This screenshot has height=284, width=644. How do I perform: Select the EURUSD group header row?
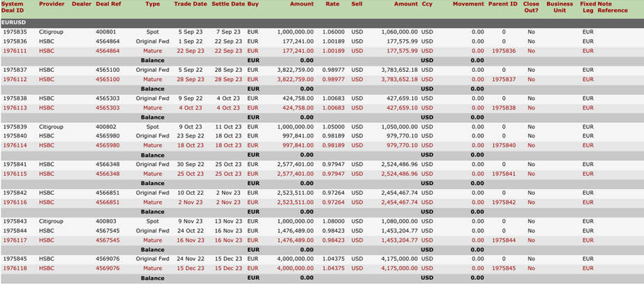point(322,23)
